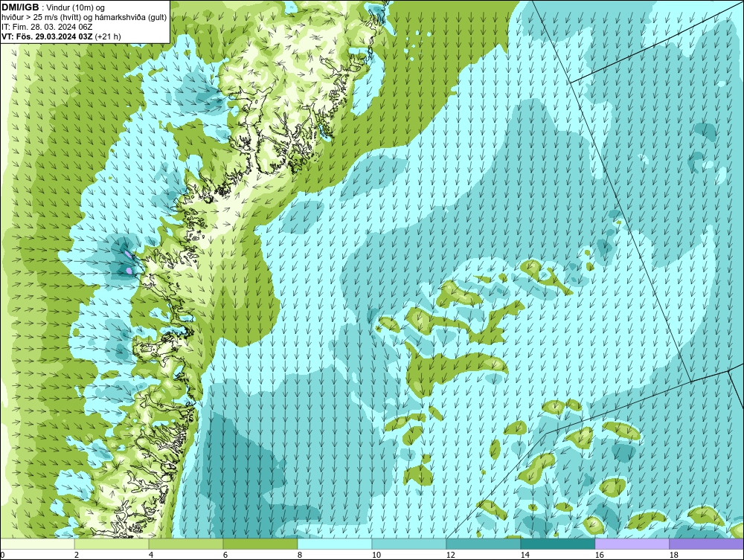Click the legend scale label '8'

click(299, 555)
